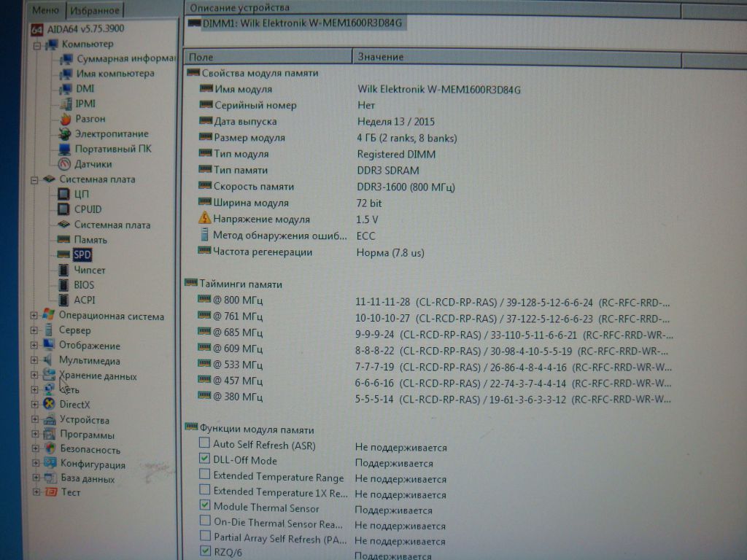Expand the Отображение branch
This screenshot has height=560, width=747.
pos(34,345)
